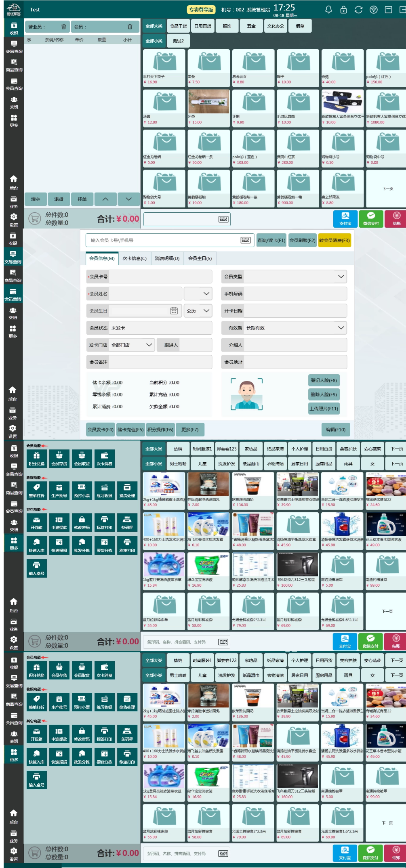
Task: Click 登记人脸(F8) to register a face
Action: click(x=324, y=380)
